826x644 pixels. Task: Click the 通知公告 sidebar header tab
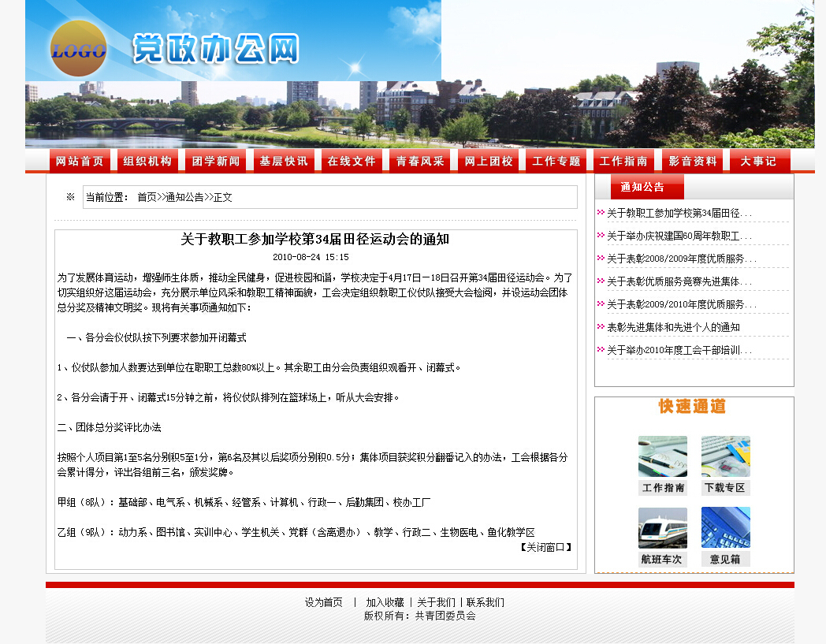point(647,187)
